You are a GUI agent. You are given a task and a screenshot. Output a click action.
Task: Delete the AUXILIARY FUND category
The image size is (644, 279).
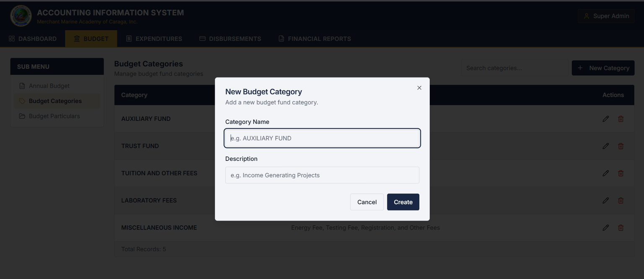click(x=621, y=119)
